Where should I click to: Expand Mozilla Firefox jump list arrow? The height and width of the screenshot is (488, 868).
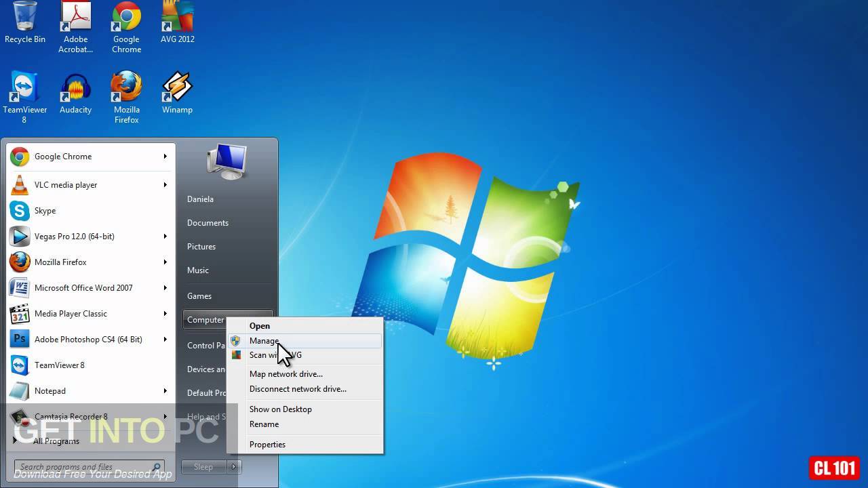[165, 262]
